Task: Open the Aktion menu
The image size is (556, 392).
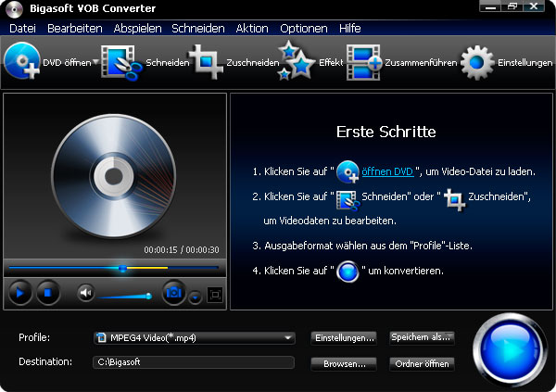Action: [252, 29]
